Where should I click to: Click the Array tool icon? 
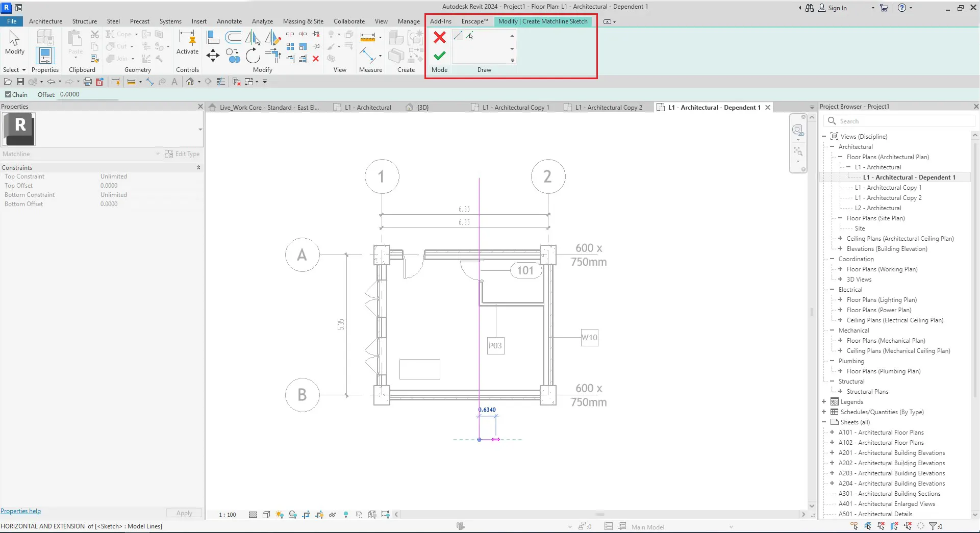290,46
